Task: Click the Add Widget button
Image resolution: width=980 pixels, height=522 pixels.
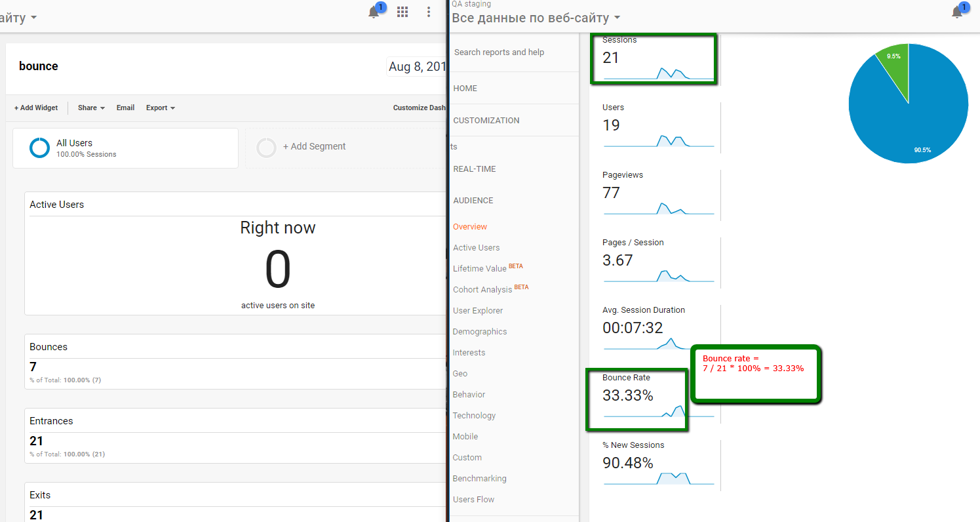Action: (36, 108)
